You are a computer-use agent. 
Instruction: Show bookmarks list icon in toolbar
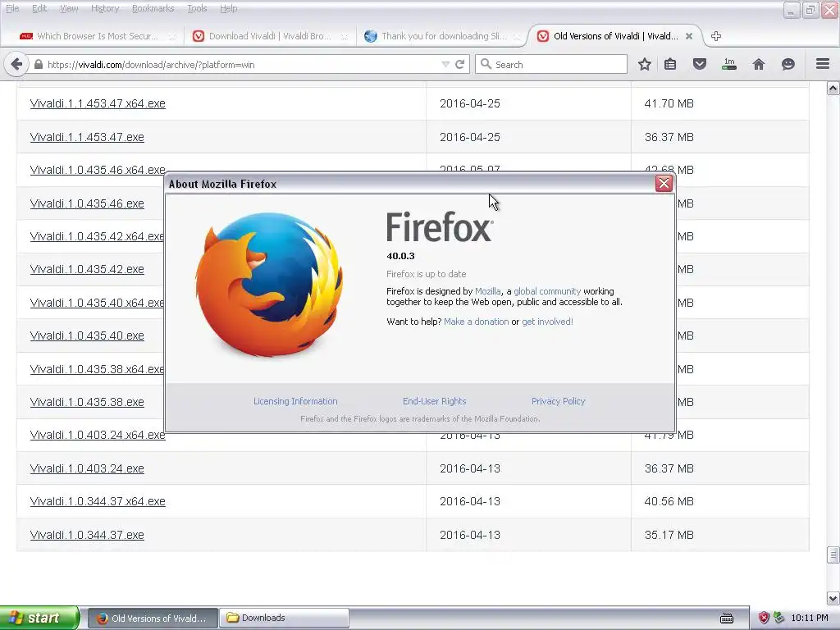[x=670, y=64]
